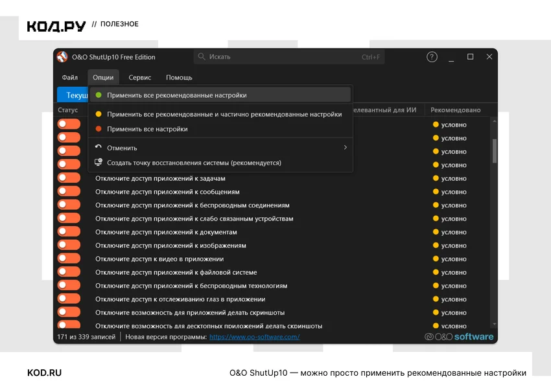Toggle switch for приложений делать скриншоты
551x392 pixels.
coord(69,312)
